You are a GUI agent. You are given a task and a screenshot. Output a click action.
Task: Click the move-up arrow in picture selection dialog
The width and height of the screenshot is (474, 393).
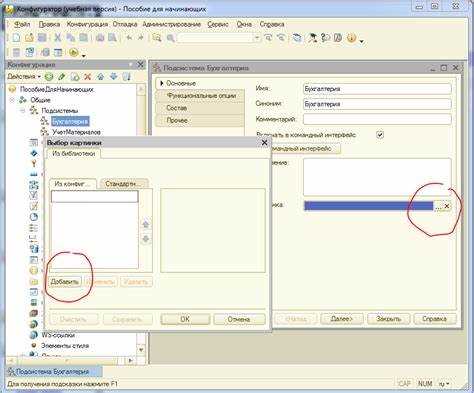pyautogui.click(x=146, y=224)
